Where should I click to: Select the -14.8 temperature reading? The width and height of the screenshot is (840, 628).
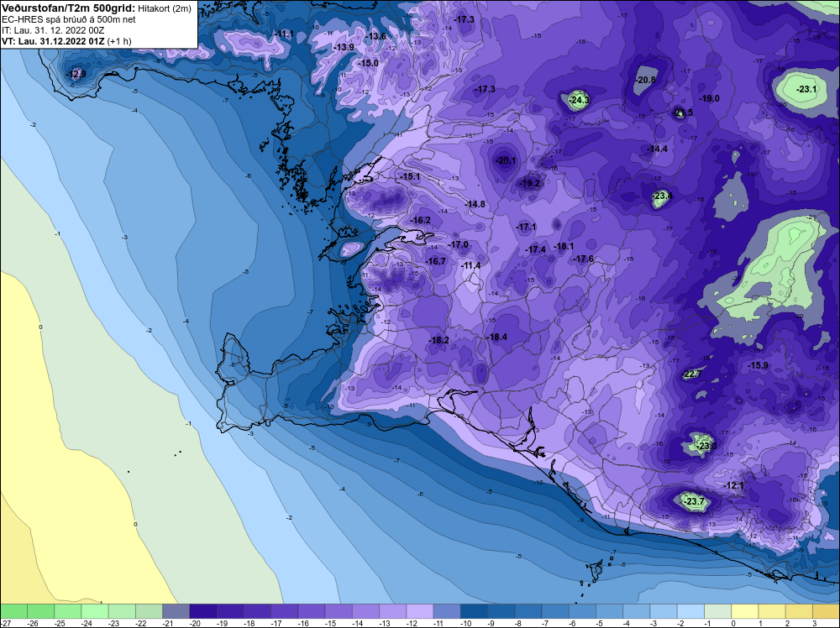pyautogui.click(x=475, y=204)
